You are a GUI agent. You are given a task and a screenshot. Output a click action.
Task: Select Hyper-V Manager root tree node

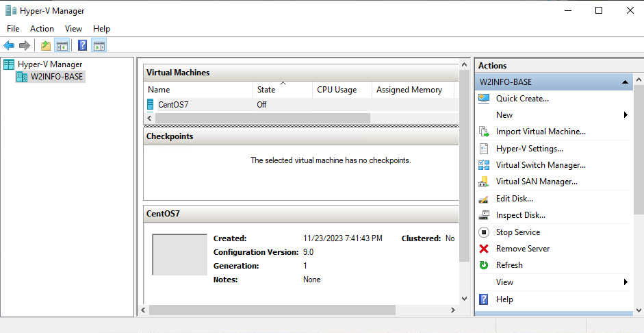pyautogui.click(x=50, y=64)
